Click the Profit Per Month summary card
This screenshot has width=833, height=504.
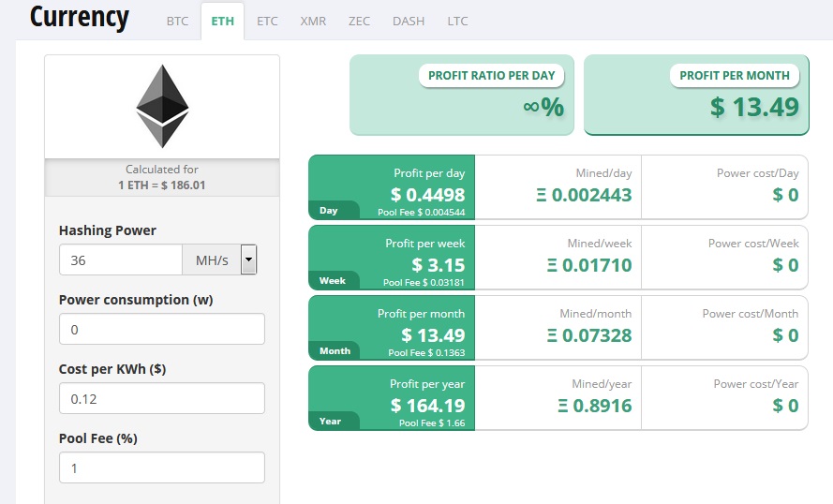[x=696, y=95]
